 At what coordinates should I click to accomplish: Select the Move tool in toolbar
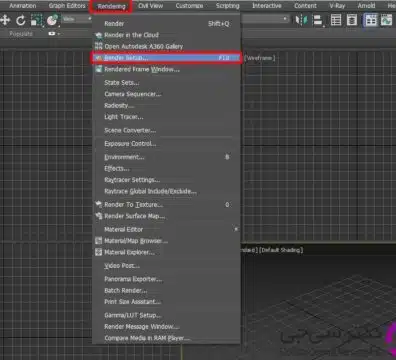(x=5, y=20)
